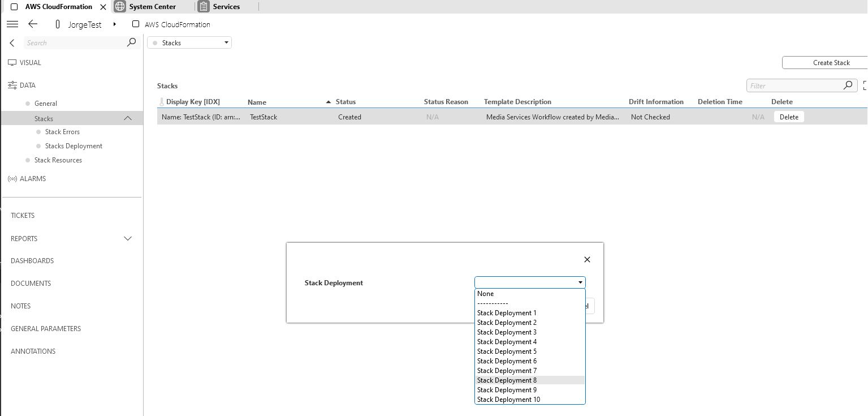Click the Create Stack button
Viewport: 868px width, 416px height.
tap(825, 63)
